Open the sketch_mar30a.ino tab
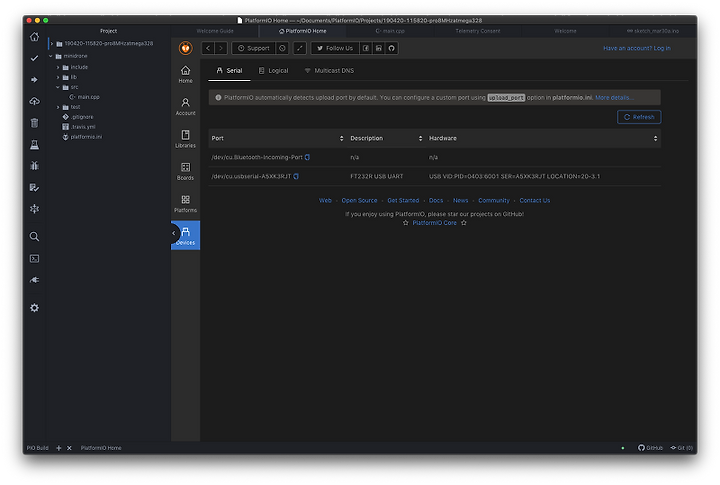 click(652, 31)
